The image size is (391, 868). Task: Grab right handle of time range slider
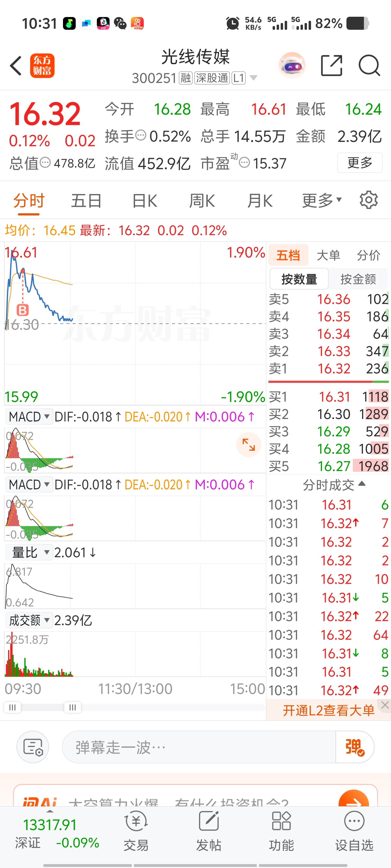point(72,707)
